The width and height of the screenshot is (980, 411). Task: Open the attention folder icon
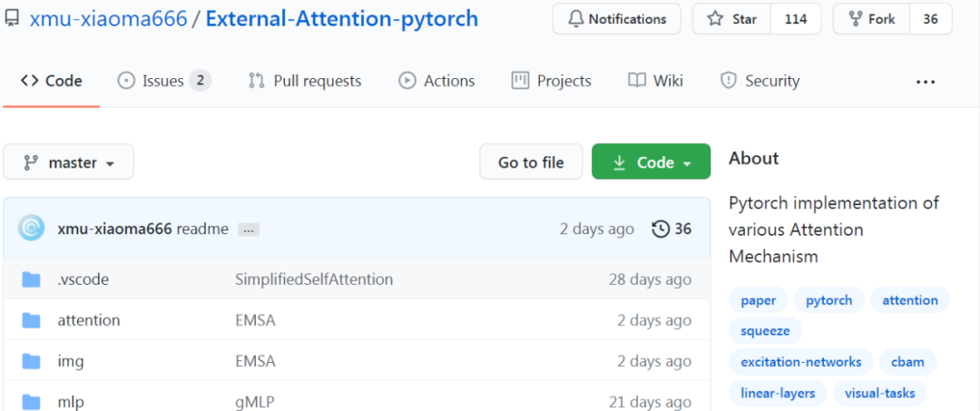pyautogui.click(x=31, y=320)
